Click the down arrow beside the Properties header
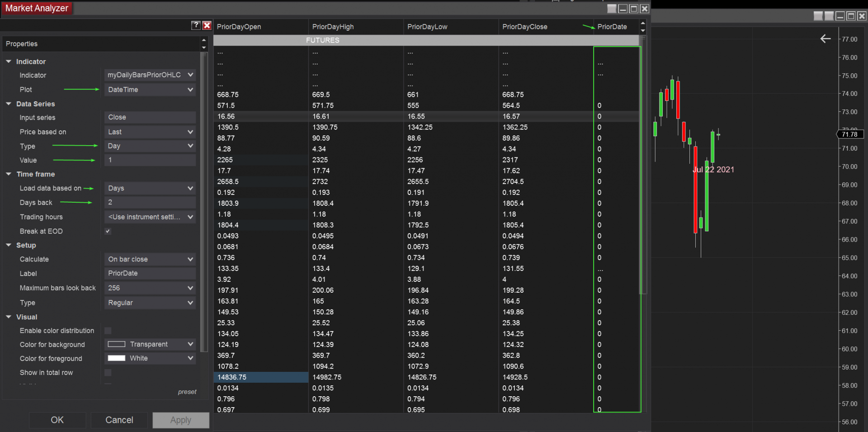The height and width of the screenshot is (432, 868). click(x=204, y=47)
